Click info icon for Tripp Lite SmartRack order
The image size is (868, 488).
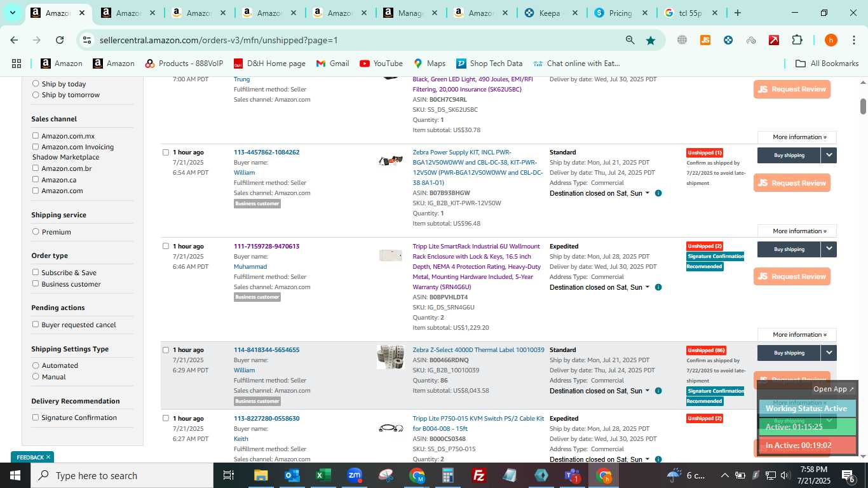(658, 287)
